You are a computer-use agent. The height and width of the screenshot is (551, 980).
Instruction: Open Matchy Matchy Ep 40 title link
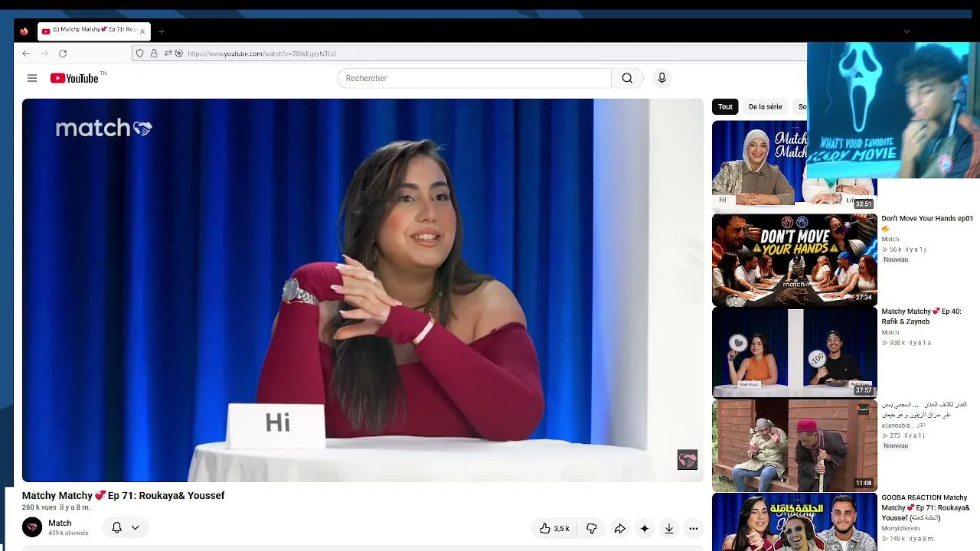pos(921,316)
